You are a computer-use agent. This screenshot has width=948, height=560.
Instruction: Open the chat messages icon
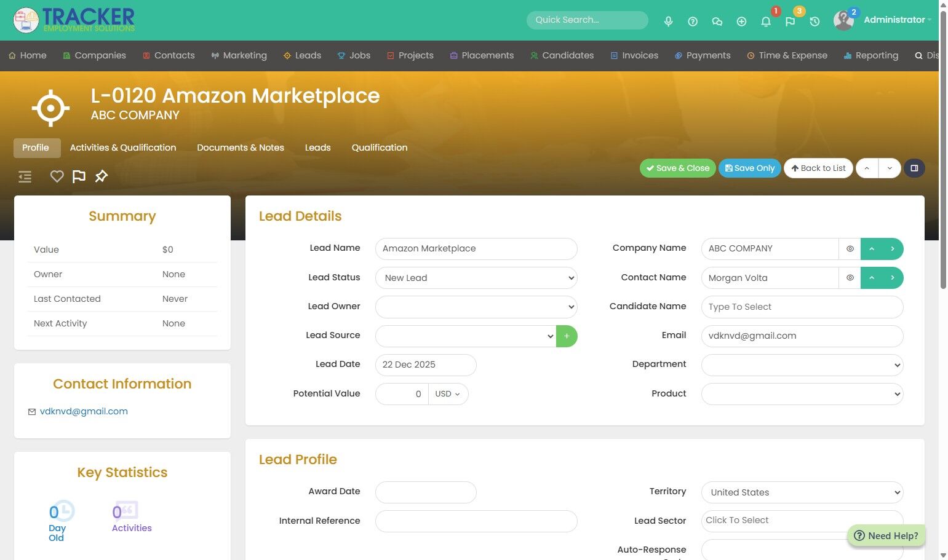coord(717,22)
